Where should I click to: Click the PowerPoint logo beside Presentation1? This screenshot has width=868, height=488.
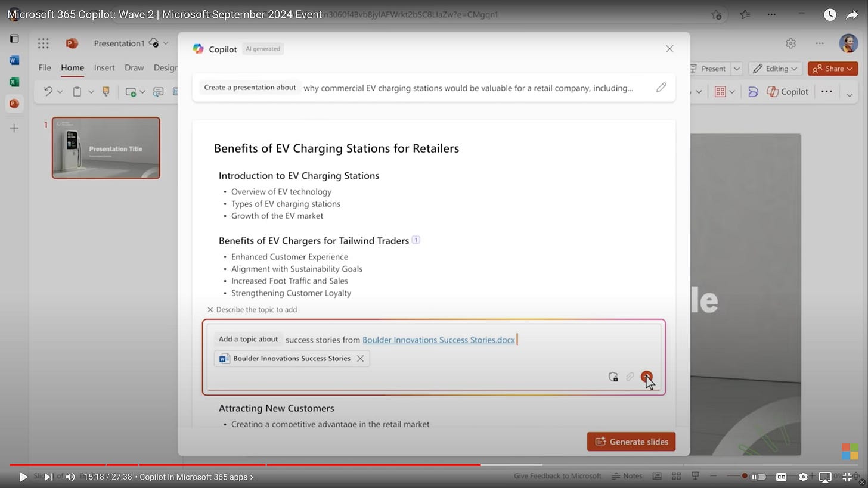click(x=72, y=43)
